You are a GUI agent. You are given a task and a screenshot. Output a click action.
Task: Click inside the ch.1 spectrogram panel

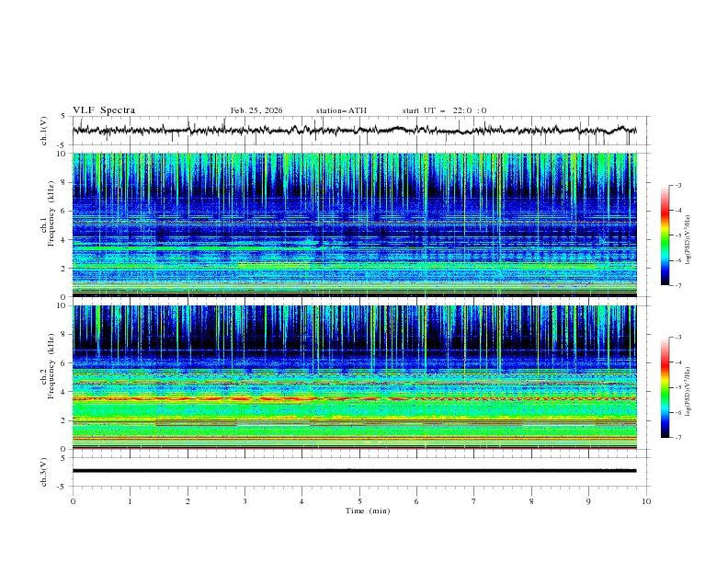point(354,224)
